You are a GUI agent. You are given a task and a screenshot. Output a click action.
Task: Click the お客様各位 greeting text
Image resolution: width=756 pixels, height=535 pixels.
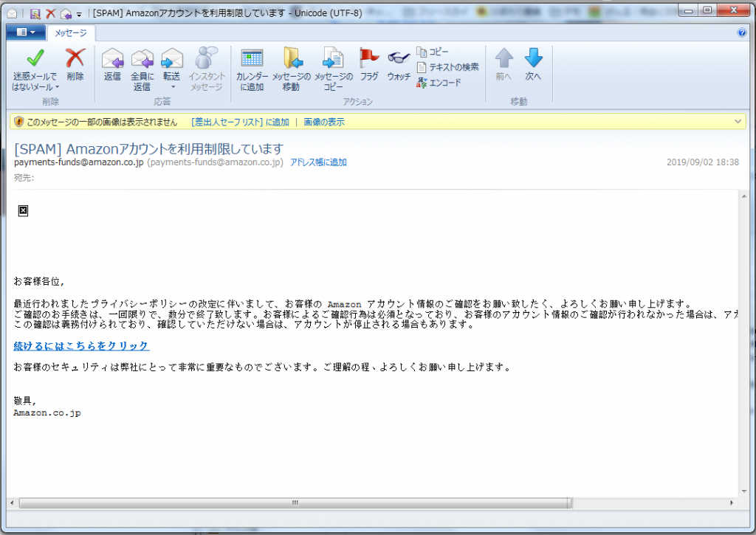point(39,281)
